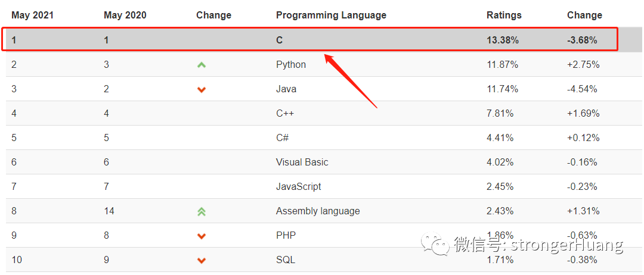Click the Programming Language column header
The height and width of the screenshot is (275, 644).
pos(331,15)
